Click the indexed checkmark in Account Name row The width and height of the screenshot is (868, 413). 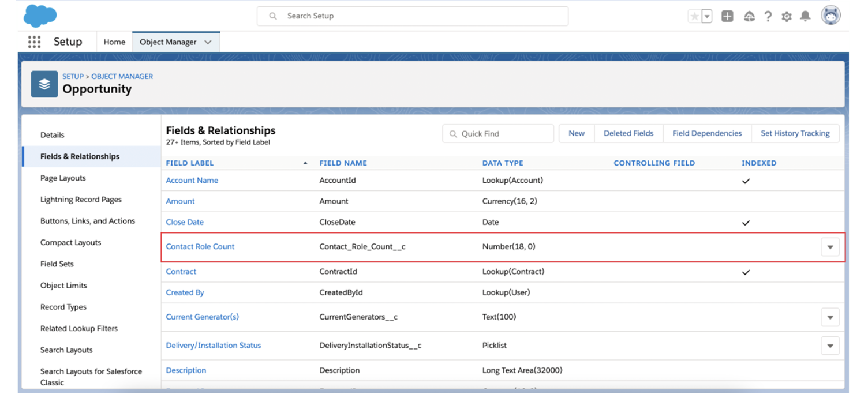746,181
